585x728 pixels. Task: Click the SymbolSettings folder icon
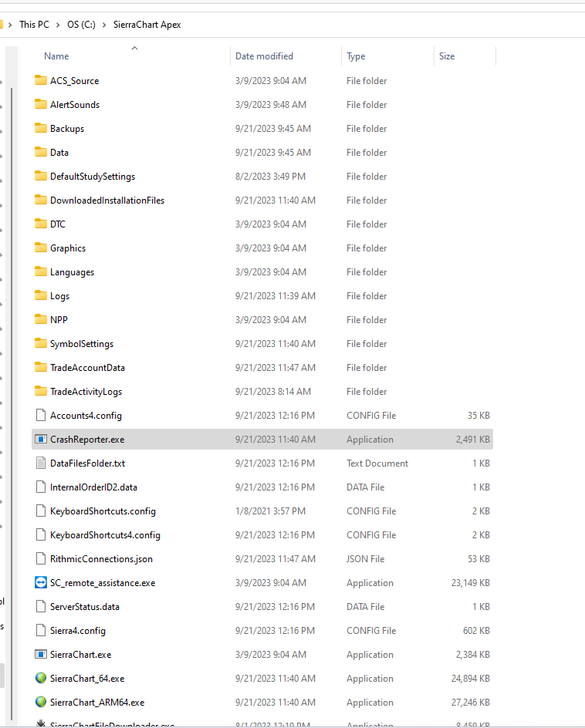[x=41, y=344]
